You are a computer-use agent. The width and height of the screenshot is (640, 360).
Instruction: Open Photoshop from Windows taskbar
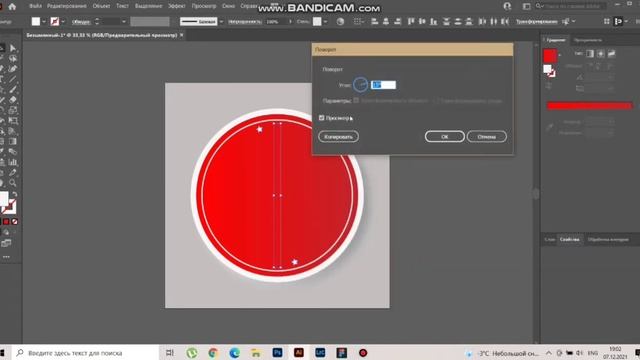[x=278, y=353]
